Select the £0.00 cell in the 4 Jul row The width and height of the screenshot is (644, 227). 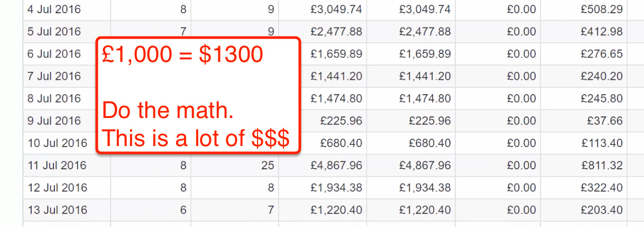coord(521,10)
